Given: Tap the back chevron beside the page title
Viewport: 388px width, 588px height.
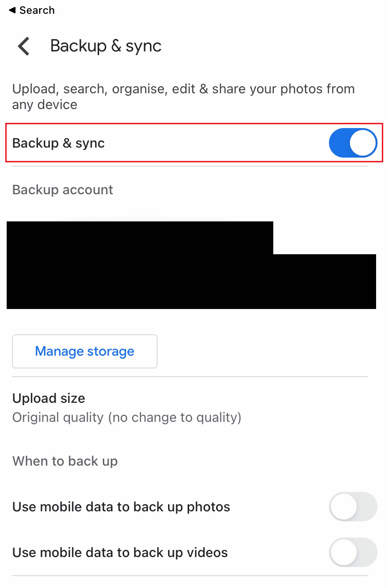Looking at the screenshot, I should [23, 46].
